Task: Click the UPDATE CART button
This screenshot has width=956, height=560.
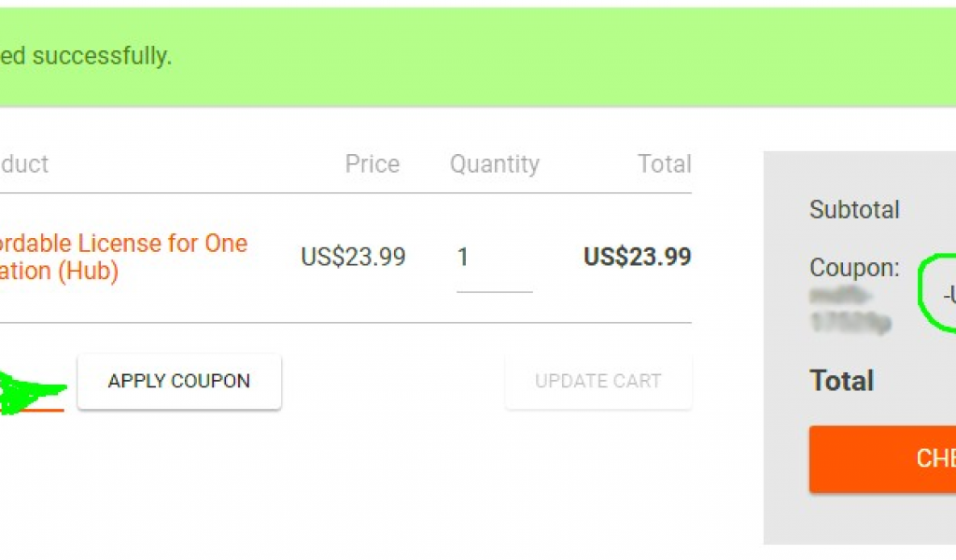Action: point(598,382)
